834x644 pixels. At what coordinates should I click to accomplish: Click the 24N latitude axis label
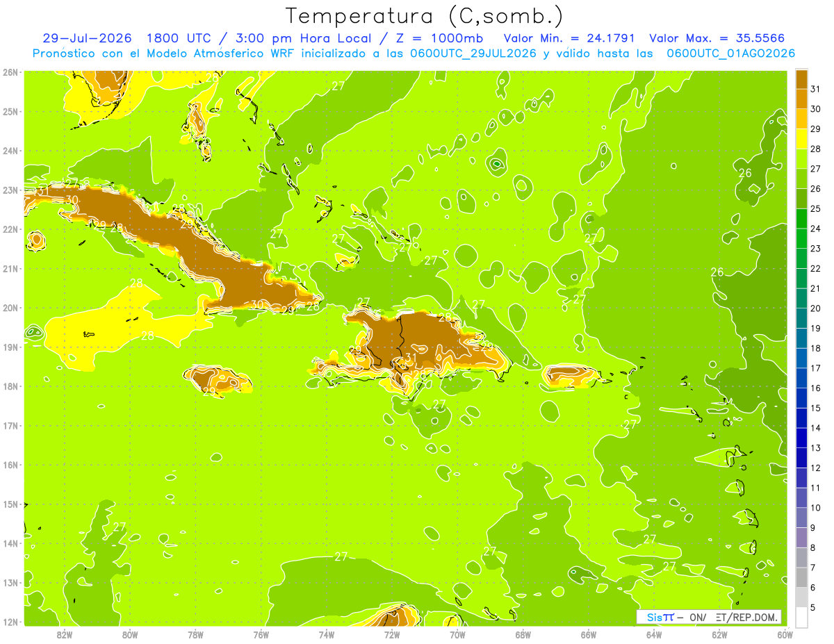[x=10, y=151]
